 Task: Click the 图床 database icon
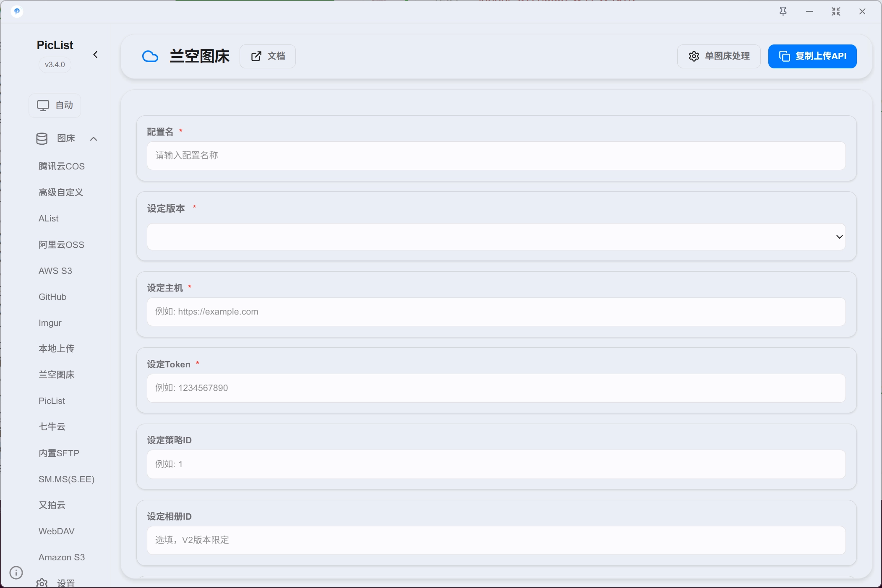(x=42, y=138)
